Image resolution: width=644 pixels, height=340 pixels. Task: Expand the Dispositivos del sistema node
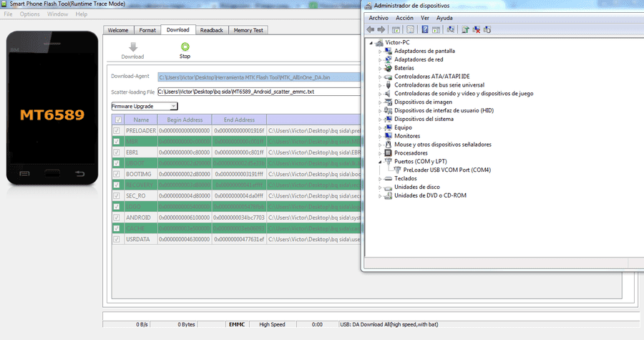click(x=380, y=119)
